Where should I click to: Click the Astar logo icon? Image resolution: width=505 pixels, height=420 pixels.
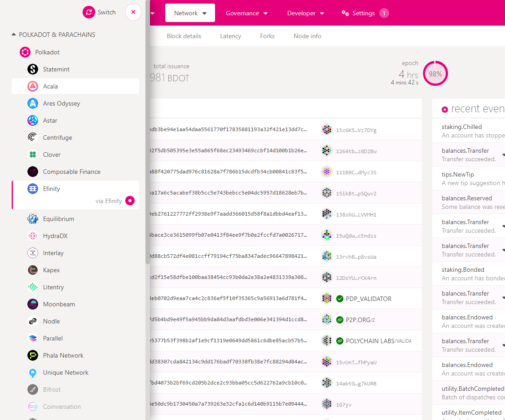[x=32, y=120]
